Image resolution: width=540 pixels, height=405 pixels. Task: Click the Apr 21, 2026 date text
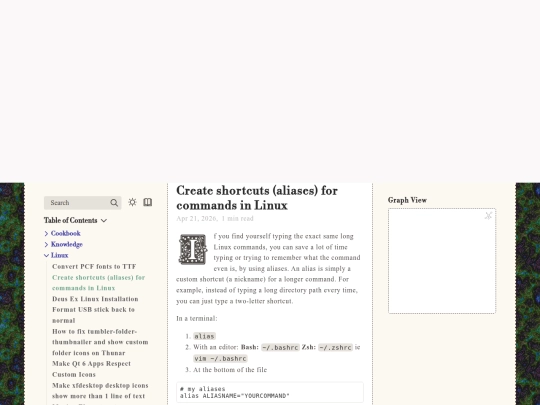coord(197,218)
